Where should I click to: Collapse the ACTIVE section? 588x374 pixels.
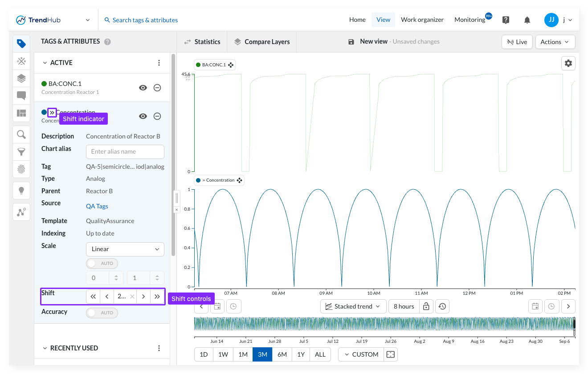(x=45, y=63)
